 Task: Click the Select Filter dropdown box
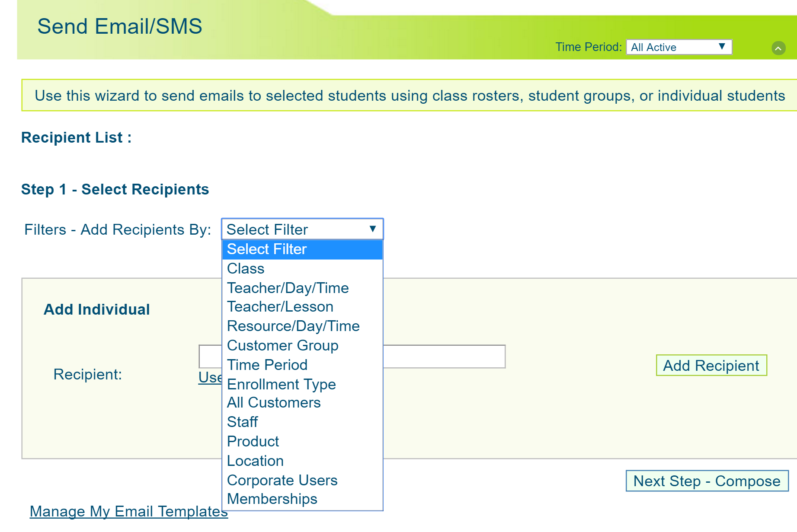tap(302, 229)
